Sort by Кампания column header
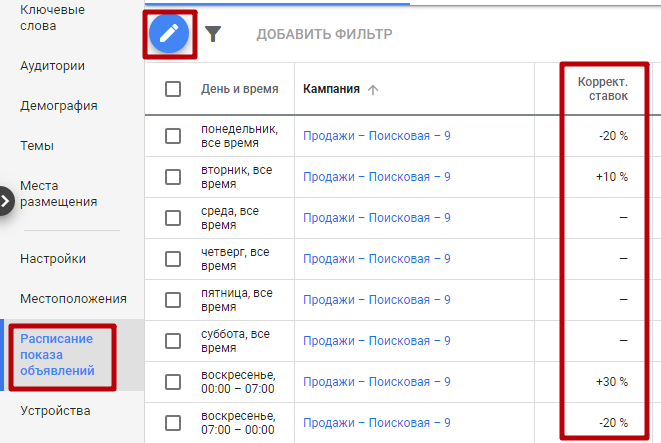Image resolution: width=661 pixels, height=443 pixels. pos(331,89)
